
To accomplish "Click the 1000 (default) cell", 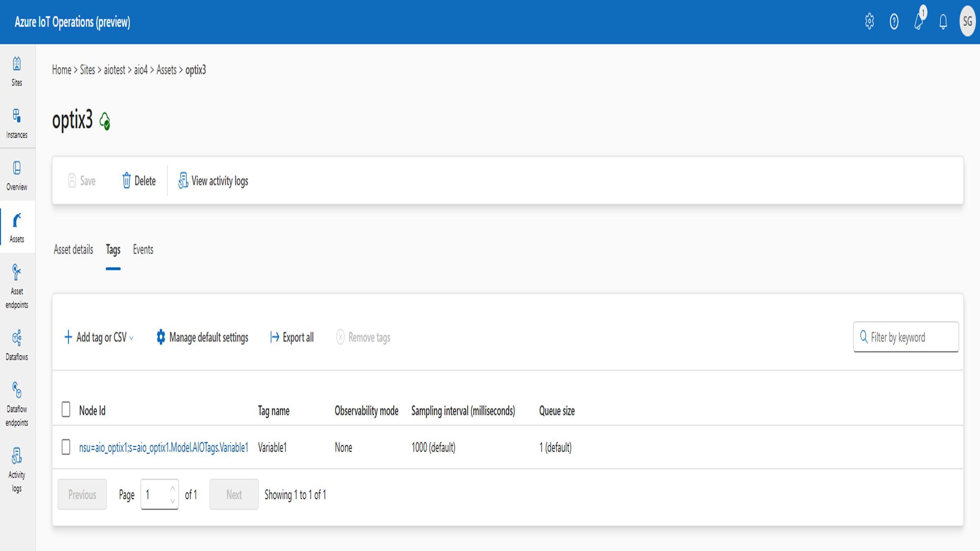I will point(433,447).
